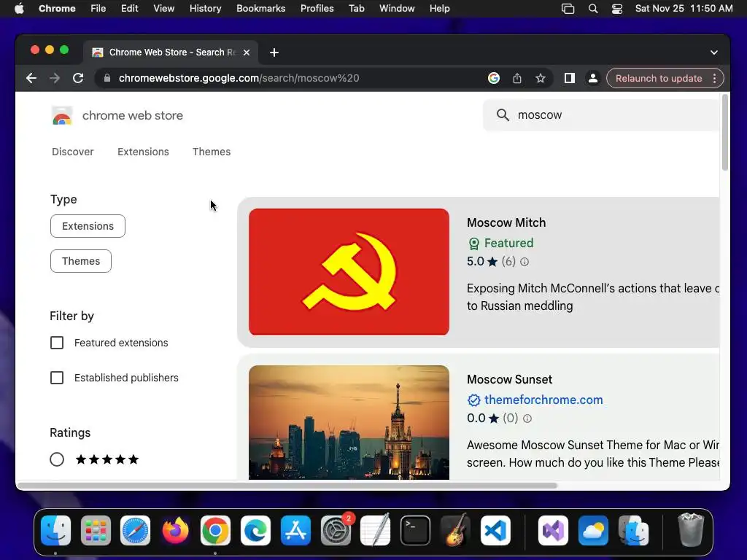747x560 pixels.
Task: Open the File menu
Action: tap(98, 9)
